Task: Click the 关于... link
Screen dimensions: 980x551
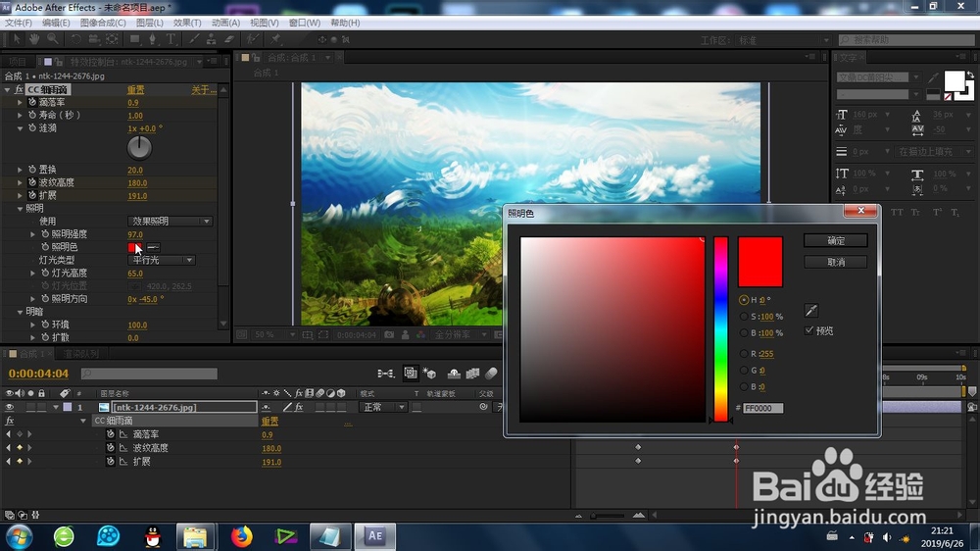Action: 204,90
